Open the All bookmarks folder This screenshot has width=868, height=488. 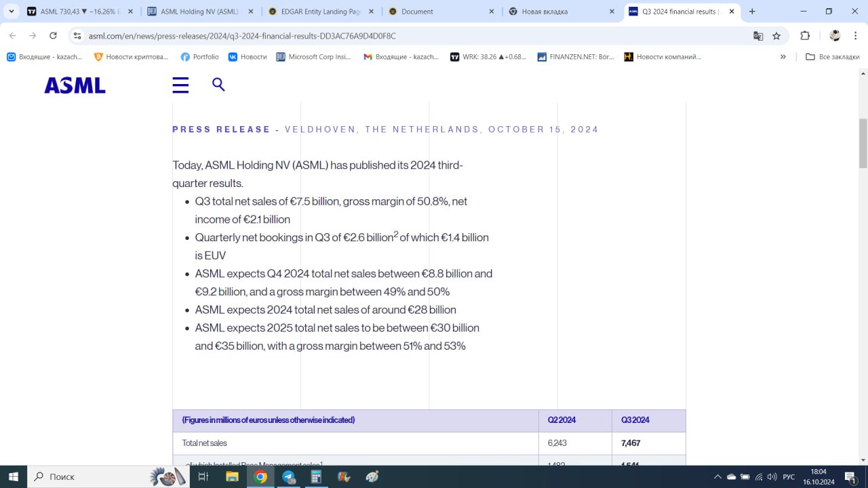pos(832,57)
